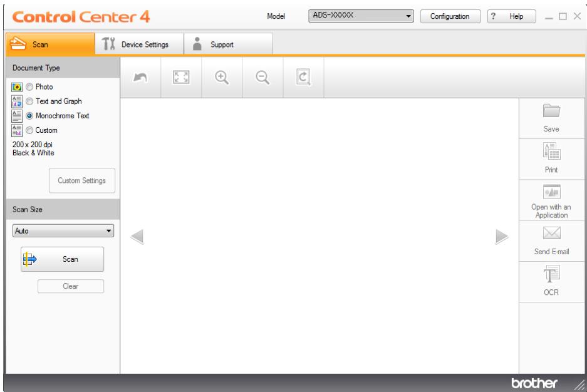Click the Text and Graph type icon
This screenshot has height=392, width=587.
pos(17,101)
